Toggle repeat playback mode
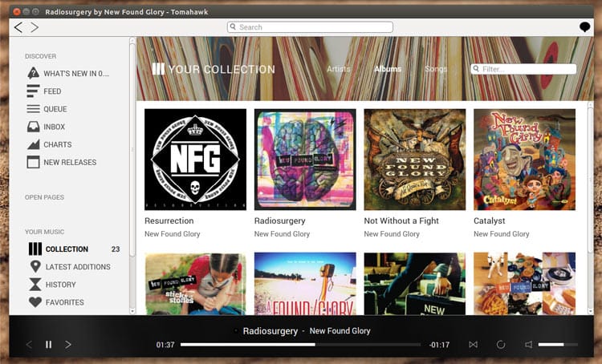 [500, 345]
